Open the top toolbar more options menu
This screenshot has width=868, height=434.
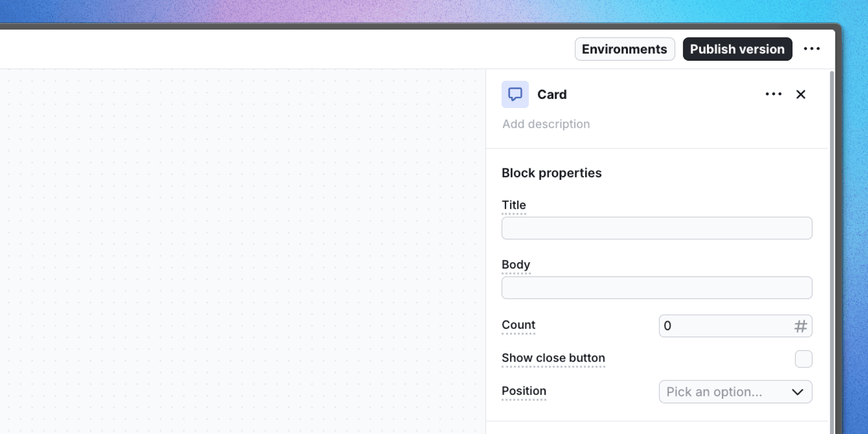click(812, 49)
